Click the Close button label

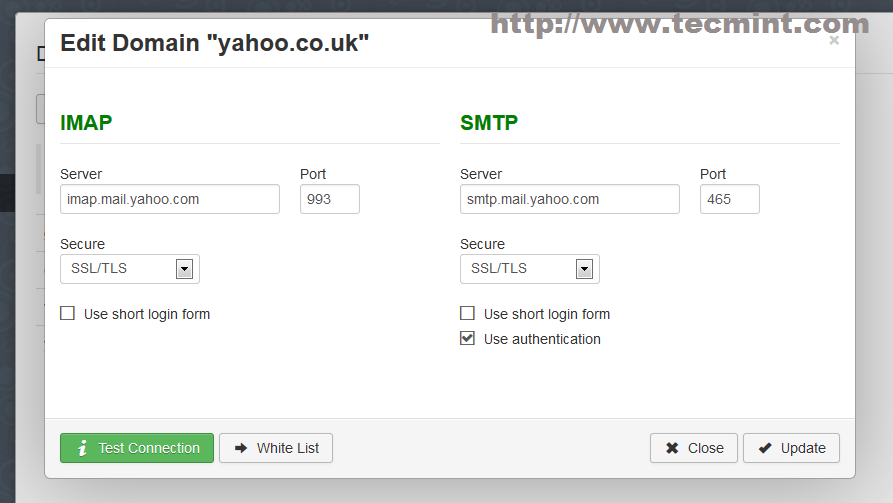pyautogui.click(x=705, y=448)
